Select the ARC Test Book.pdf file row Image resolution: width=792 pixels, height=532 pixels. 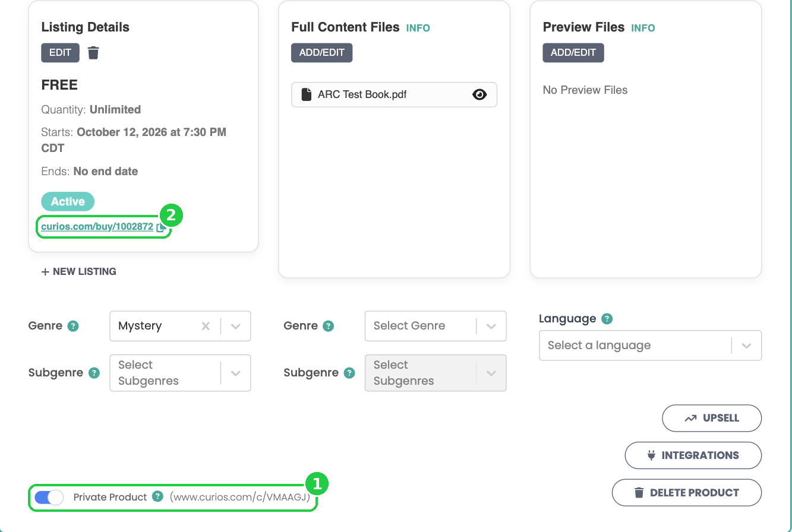(x=394, y=94)
